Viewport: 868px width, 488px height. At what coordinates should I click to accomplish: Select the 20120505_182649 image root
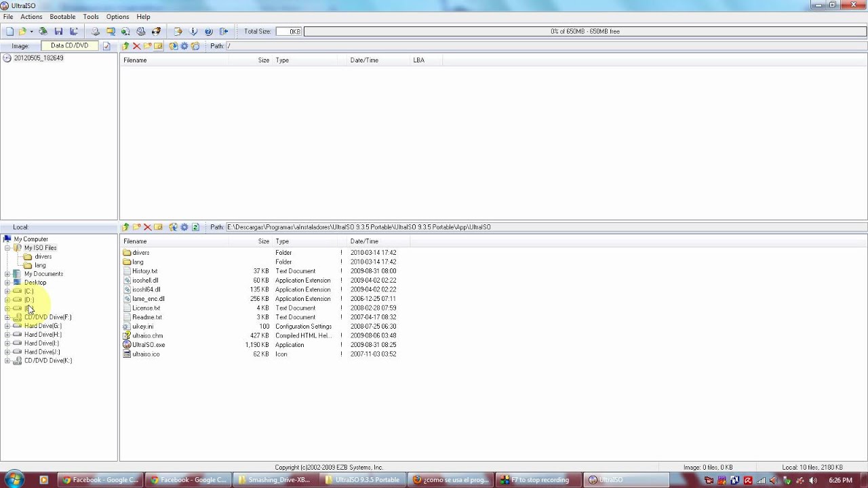[39, 58]
